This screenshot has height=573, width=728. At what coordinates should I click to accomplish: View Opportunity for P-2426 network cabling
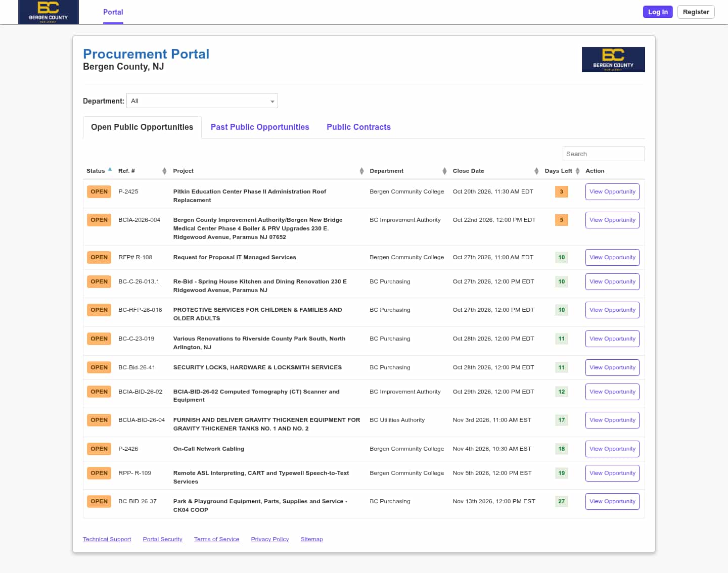click(612, 449)
